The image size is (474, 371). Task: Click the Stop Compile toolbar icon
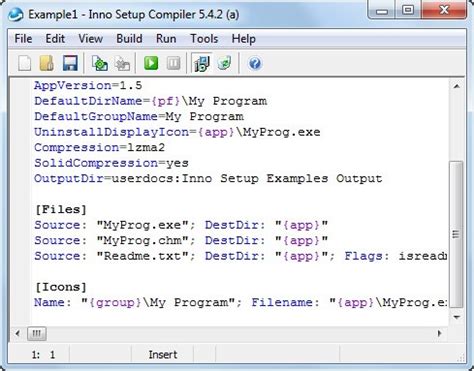pyautogui.click(x=122, y=63)
